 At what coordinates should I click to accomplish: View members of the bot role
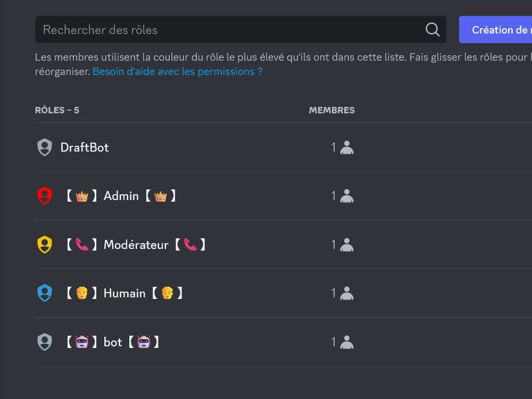342,342
